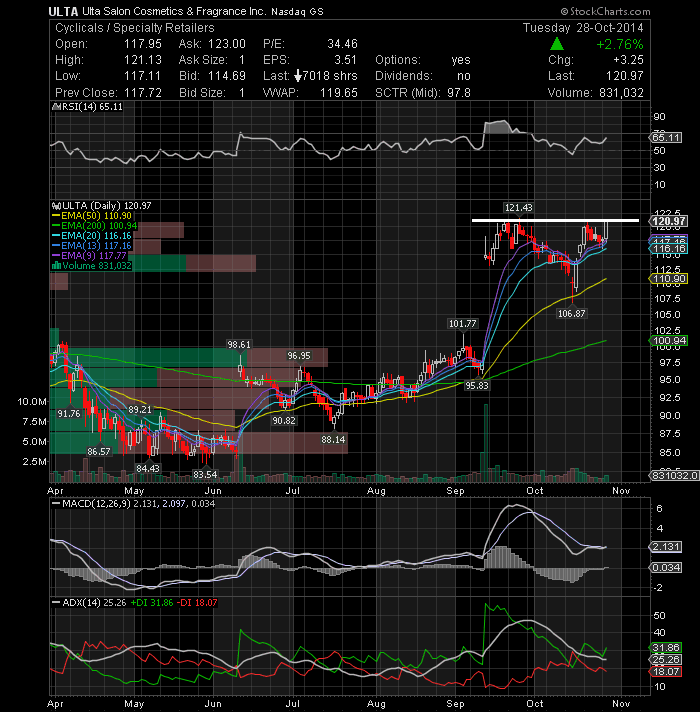Click the SCTR (Mid) value 97.8
This screenshot has width=700, height=712.
coord(458,93)
